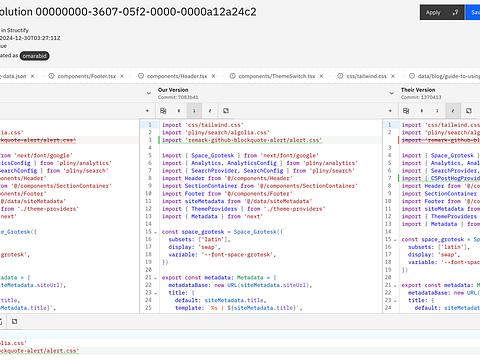Click the wrench icon beside Apply
The image size is (480, 360).
coord(455,12)
